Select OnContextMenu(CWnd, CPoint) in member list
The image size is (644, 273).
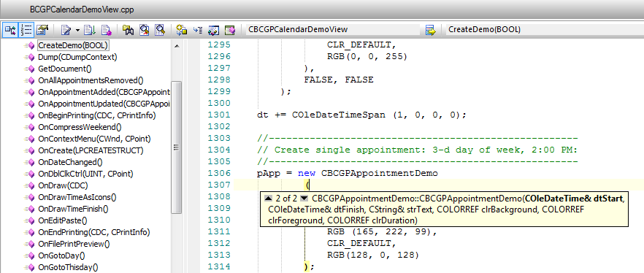click(x=94, y=139)
